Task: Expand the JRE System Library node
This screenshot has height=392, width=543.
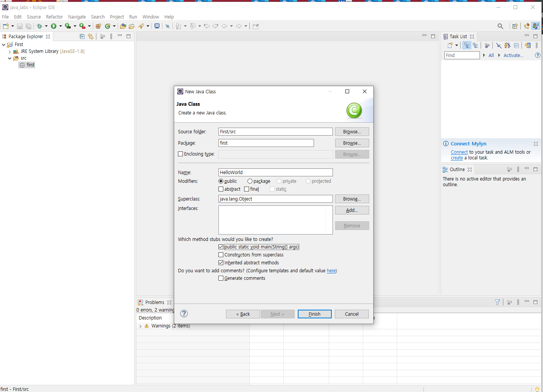Action: click(x=10, y=51)
